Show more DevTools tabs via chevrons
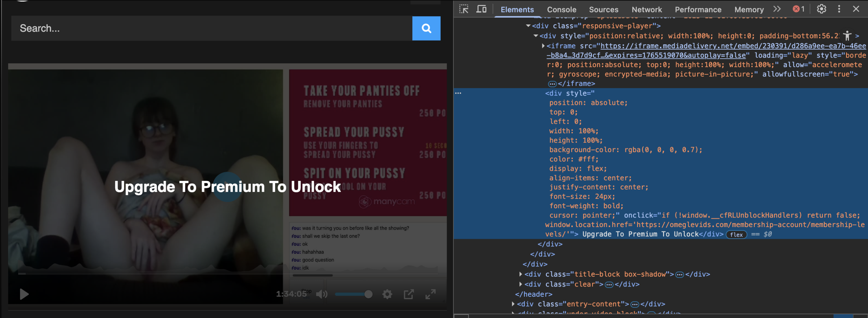 (x=777, y=9)
